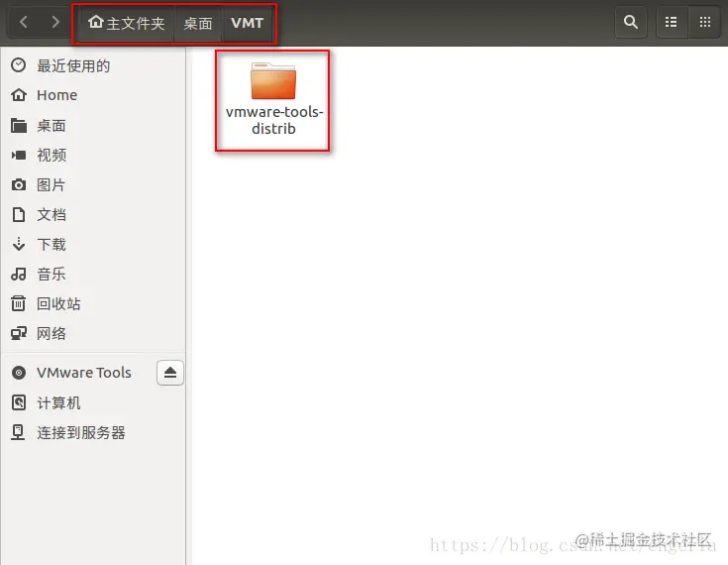Open 图片 in the sidebar
The image size is (728, 565).
point(93,185)
